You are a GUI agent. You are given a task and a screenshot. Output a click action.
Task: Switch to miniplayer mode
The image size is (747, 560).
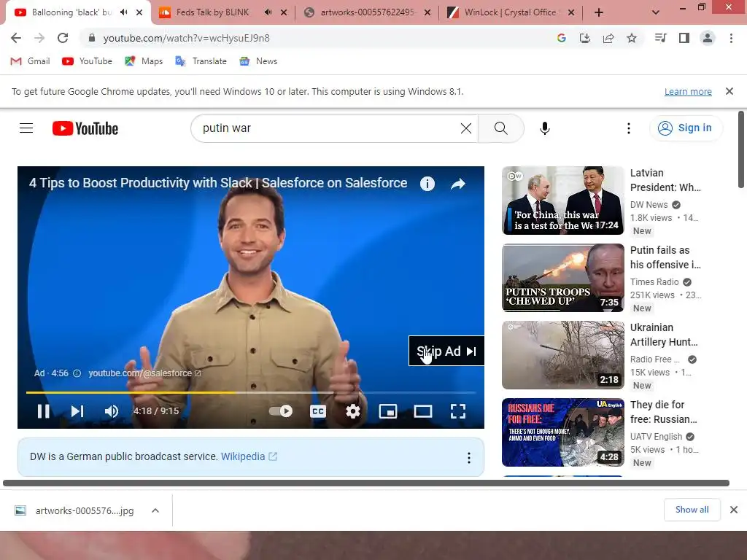pyautogui.click(x=388, y=411)
